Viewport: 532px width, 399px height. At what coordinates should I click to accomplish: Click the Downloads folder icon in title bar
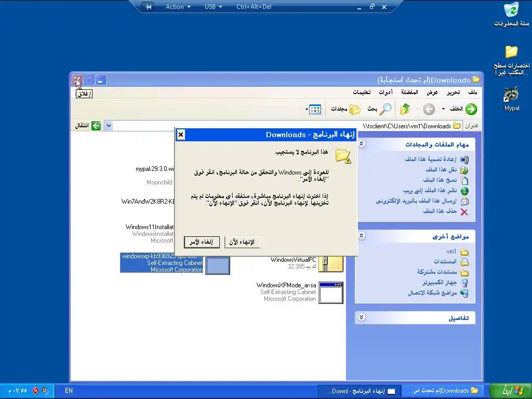476,79
